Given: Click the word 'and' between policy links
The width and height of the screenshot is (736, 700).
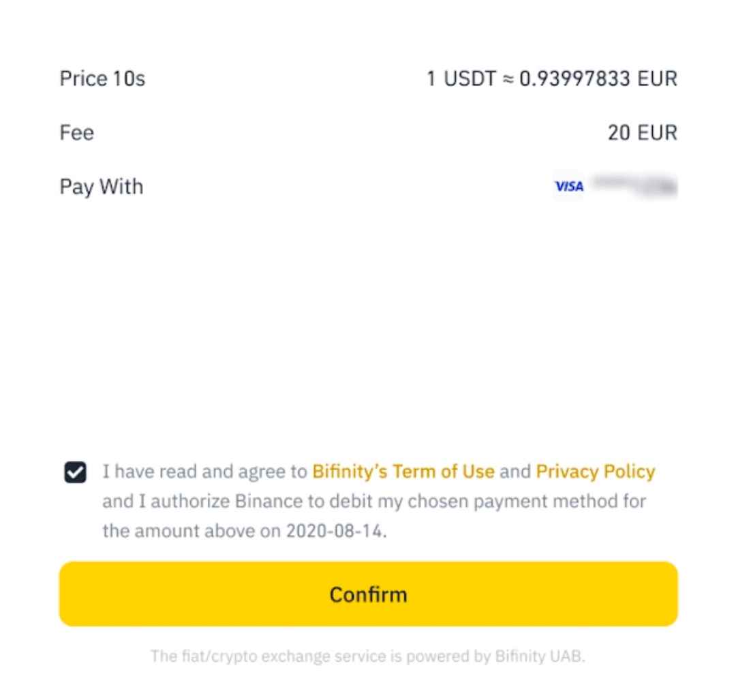Looking at the screenshot, I should pos(515,472).
